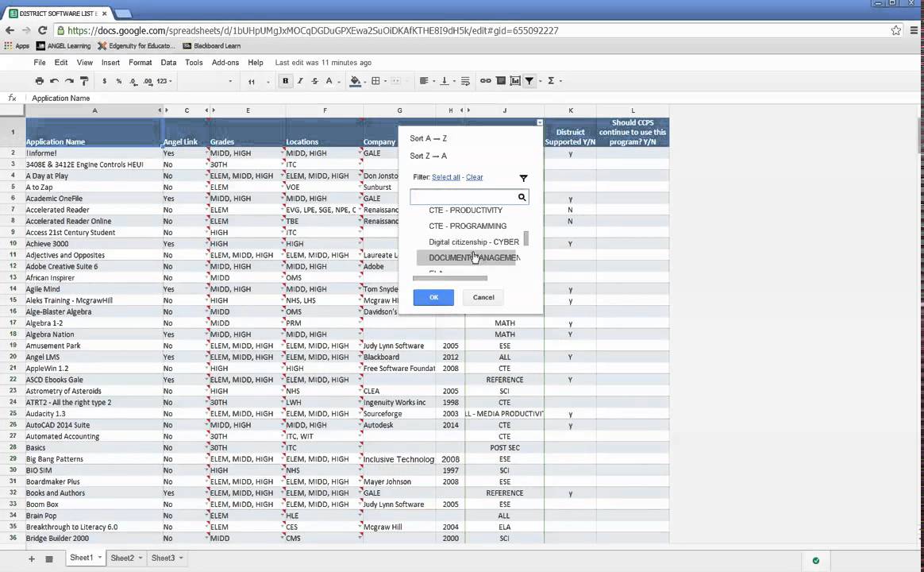This screenshot has height=572, width=924.
Task: Insert chart icon in toolbar
Action: point(515,81)
